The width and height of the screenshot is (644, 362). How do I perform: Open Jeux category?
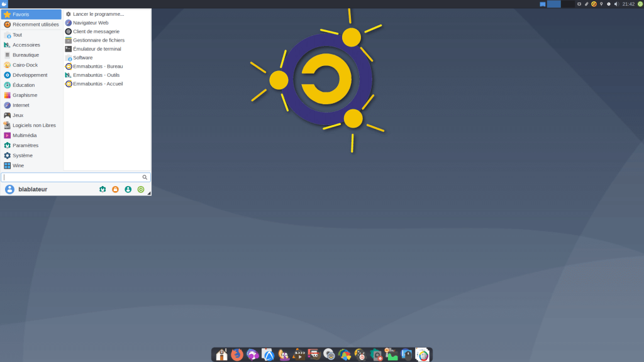coord(31,116)
